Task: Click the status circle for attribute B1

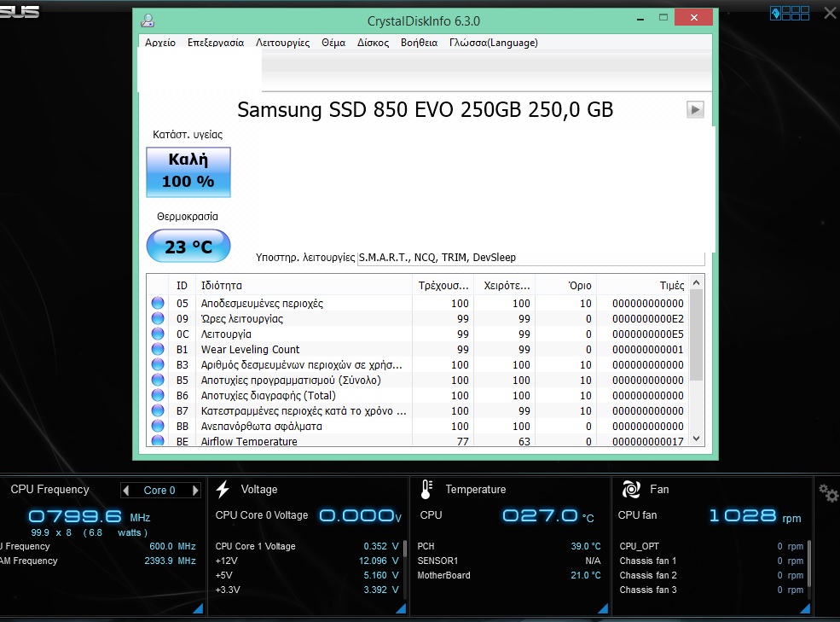Action: click(x=158, y=349)
